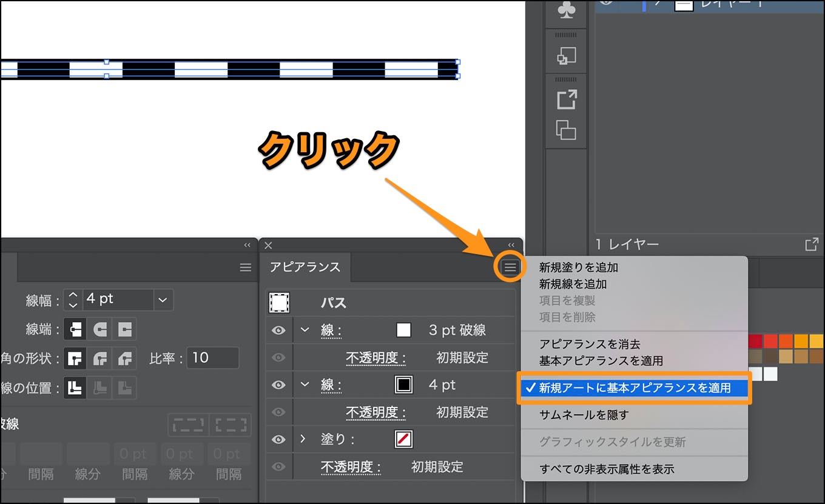Choose the bevel join corner shape
Viewport: 825px width, 504px height.
click(124, 358)
